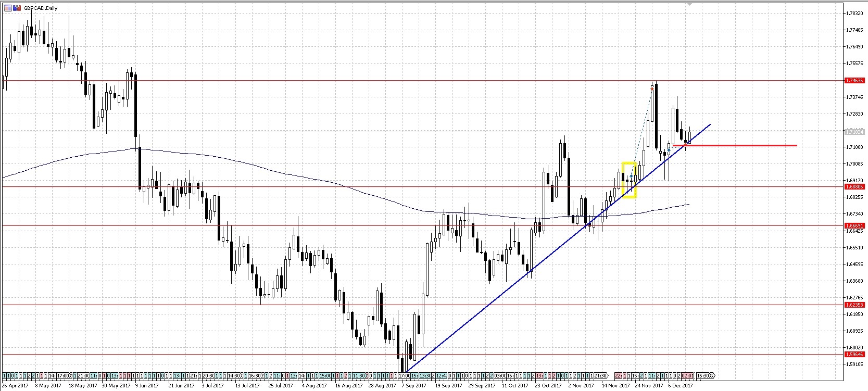The height and width of the screenshot is (391, 868).
Task: Select the yellow rectangle object on the chart
Action: pos(629,180)
